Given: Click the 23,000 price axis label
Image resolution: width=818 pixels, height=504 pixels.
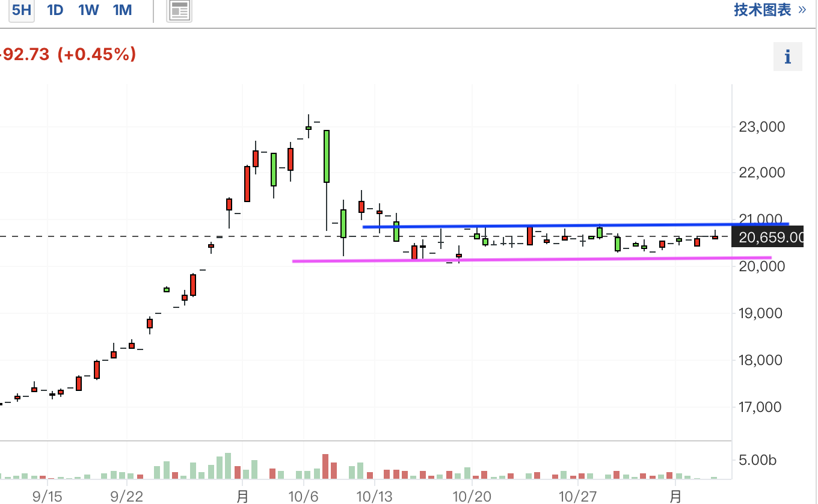Looking at the screenshot, I should [x=761, y=127].
